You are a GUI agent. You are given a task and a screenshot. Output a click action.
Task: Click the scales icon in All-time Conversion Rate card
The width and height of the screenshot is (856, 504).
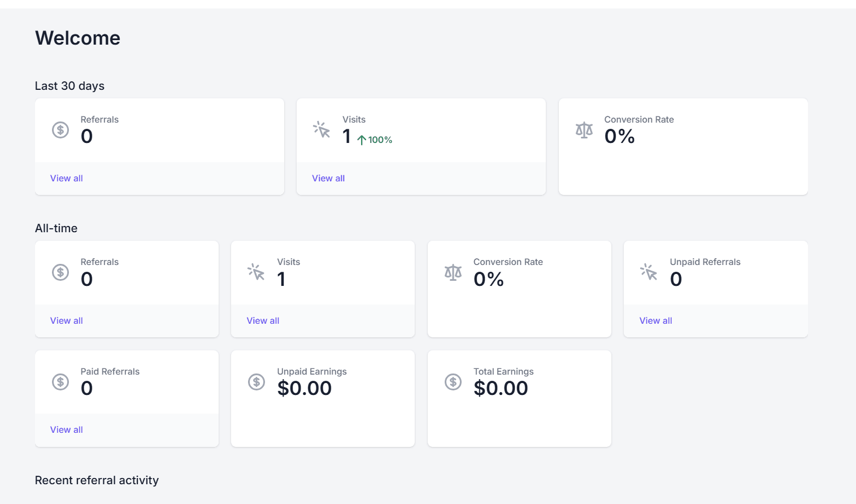[x=453, y=272]
